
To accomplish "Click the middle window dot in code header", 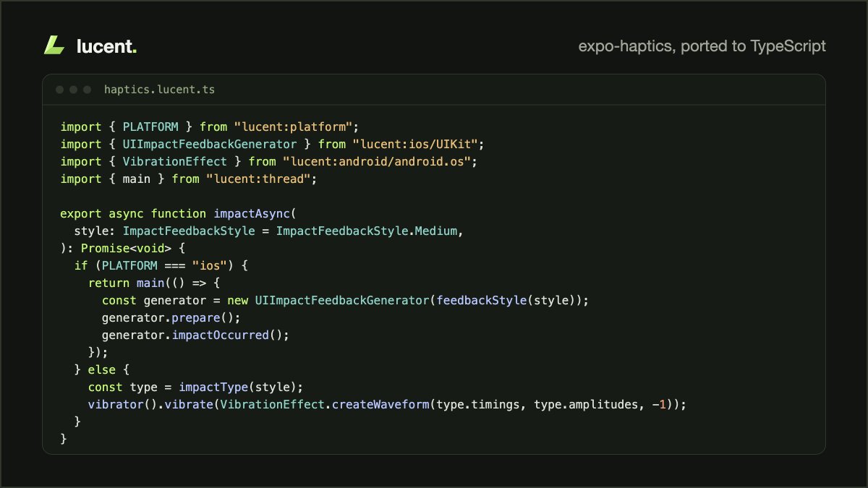I will pos(74,90).
